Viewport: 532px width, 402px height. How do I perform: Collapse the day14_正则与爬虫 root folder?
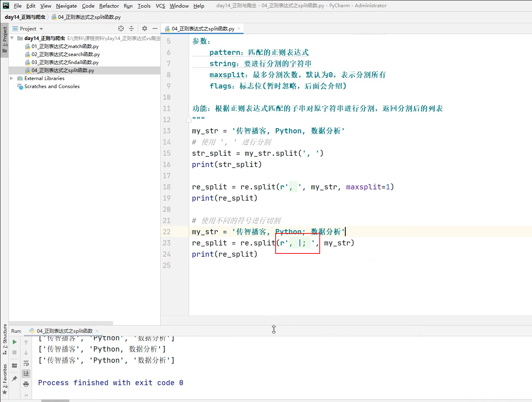pyautogui.click(x=12, y=38)
